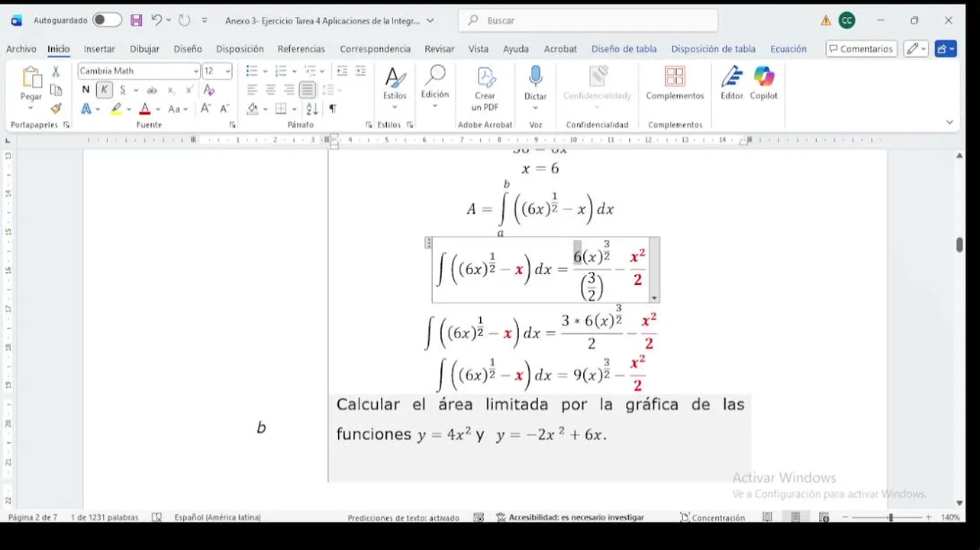The width and height of the screenshot is (980, 550).
Task: Switch to the Insertar tab
Action: (x=99, y=49)
